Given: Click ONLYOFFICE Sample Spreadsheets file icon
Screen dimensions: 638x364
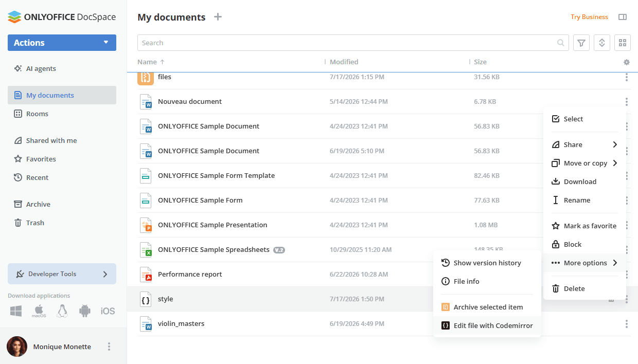Looking at the screenshot, I should (146, 249).
